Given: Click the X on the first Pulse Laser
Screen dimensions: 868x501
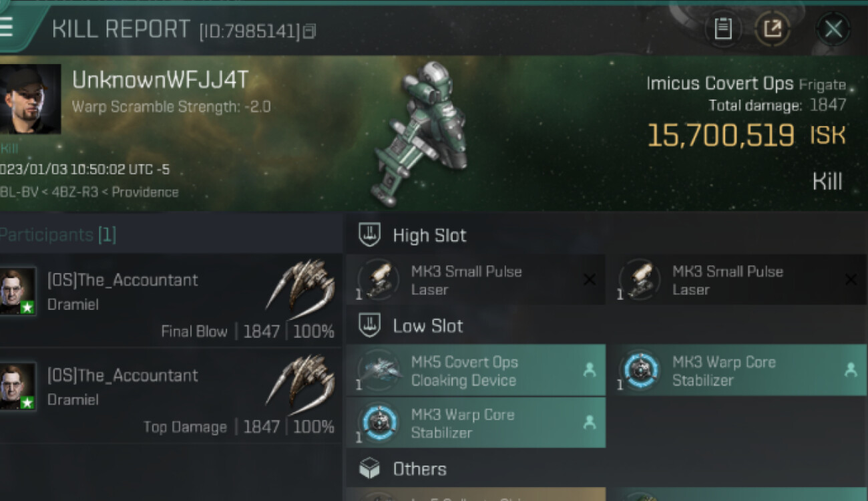Looking at the screenshot, I should click(589, 279).
